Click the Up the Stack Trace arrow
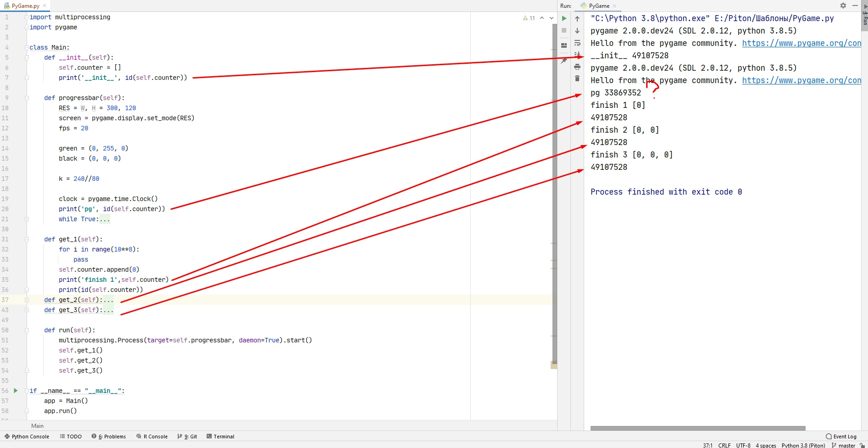The image size is (868, 448). click(577, 19)
